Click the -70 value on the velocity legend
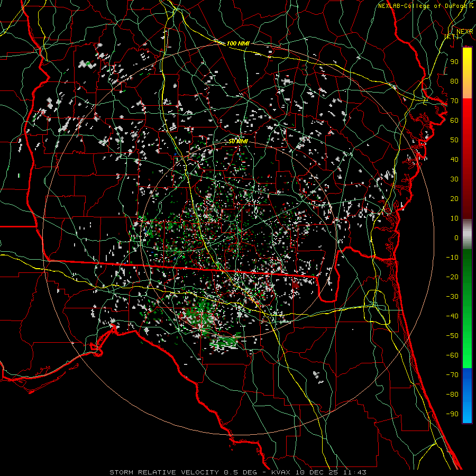The image size is (476, 476). click(452, 374)
